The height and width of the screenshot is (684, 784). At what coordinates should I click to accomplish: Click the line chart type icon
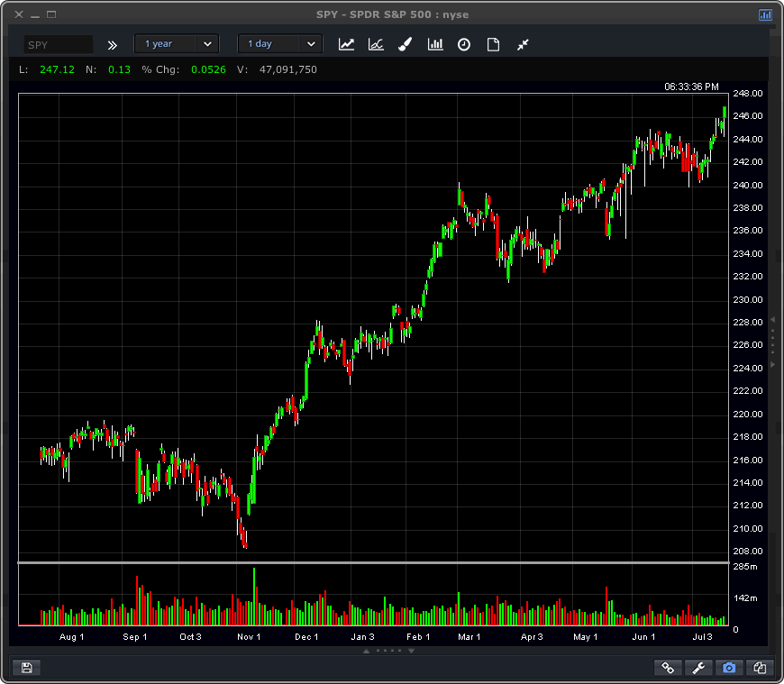(346, 44)
